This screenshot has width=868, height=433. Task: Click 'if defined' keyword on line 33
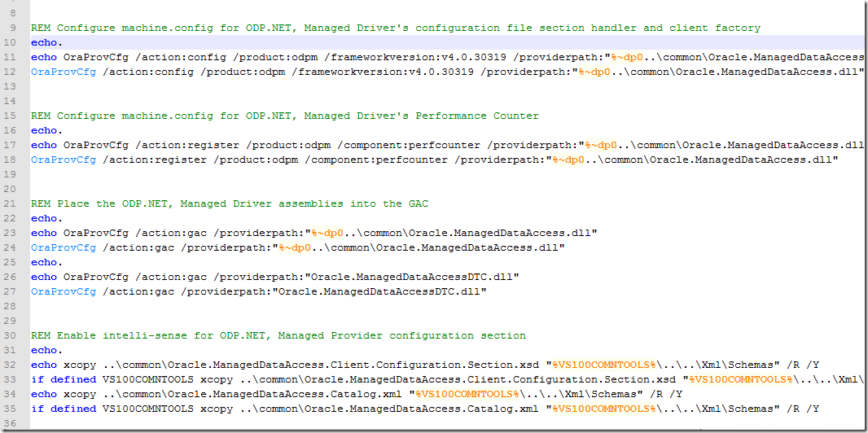(64, 379)
